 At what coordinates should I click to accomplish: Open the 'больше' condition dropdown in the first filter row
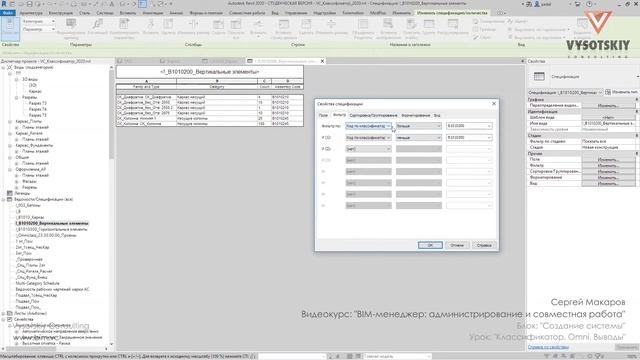pos(419,126)
